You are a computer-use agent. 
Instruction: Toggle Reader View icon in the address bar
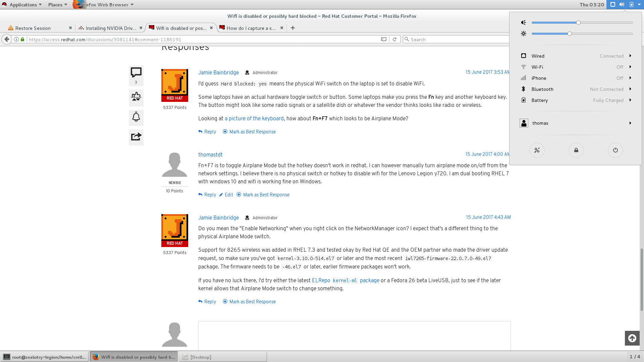pyautogui.click(x=383, y=39)
